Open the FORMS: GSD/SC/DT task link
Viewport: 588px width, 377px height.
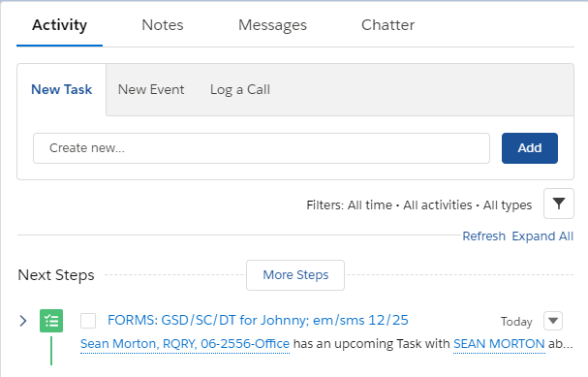pos(258,320)
